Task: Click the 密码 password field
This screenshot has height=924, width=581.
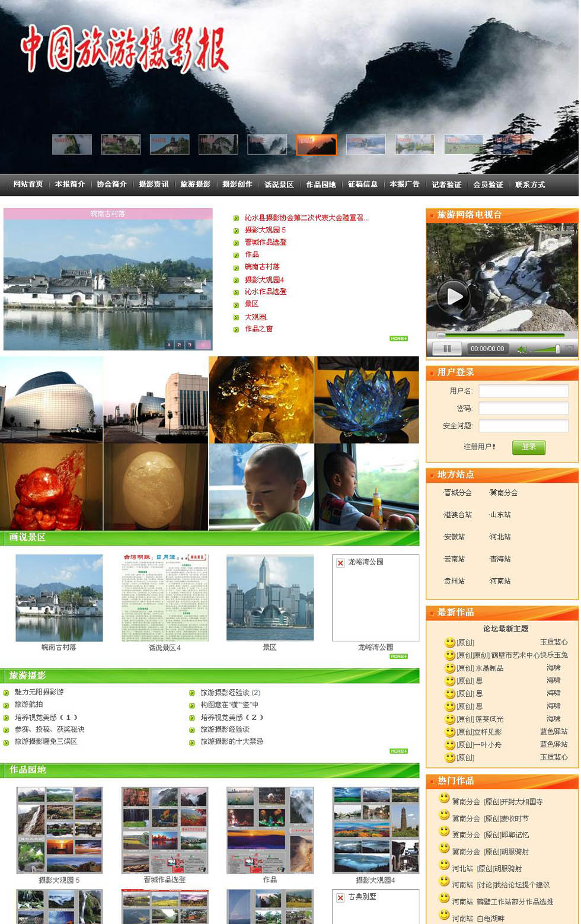Action: coord(523,409)
